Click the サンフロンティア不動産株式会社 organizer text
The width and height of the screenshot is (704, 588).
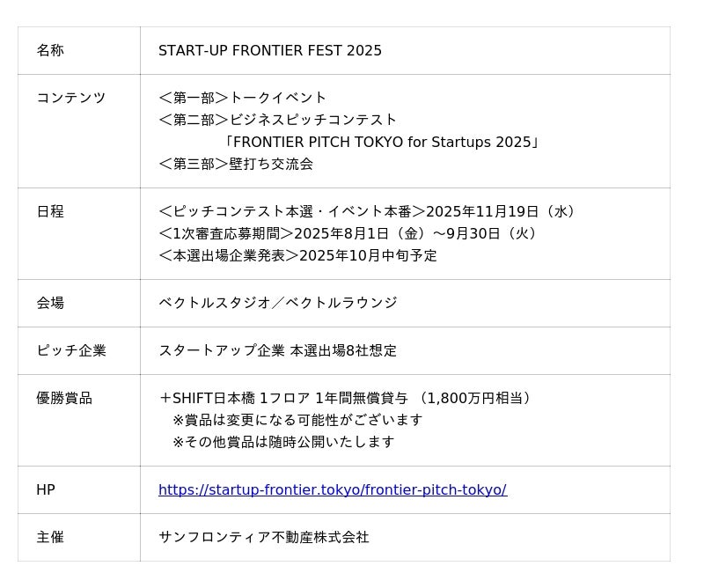264,537
